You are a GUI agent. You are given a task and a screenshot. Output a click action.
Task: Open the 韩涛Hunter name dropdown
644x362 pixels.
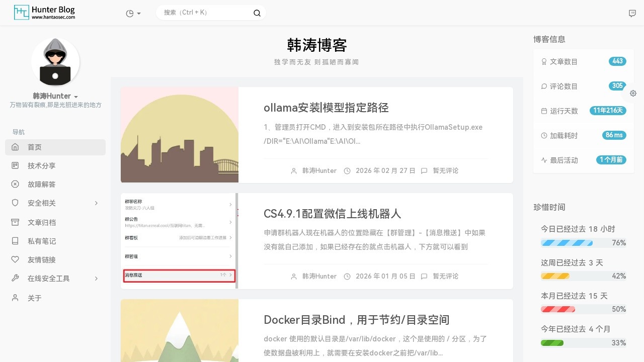55,96
